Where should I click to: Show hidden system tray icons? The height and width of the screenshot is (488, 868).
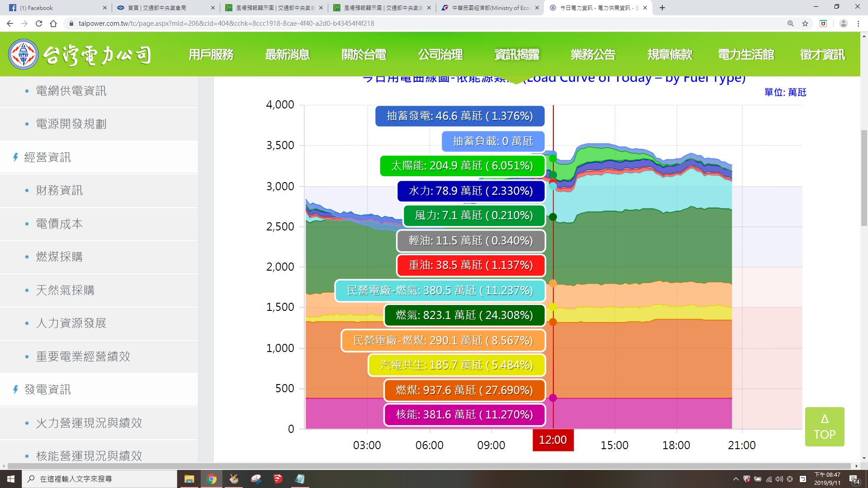736,479
